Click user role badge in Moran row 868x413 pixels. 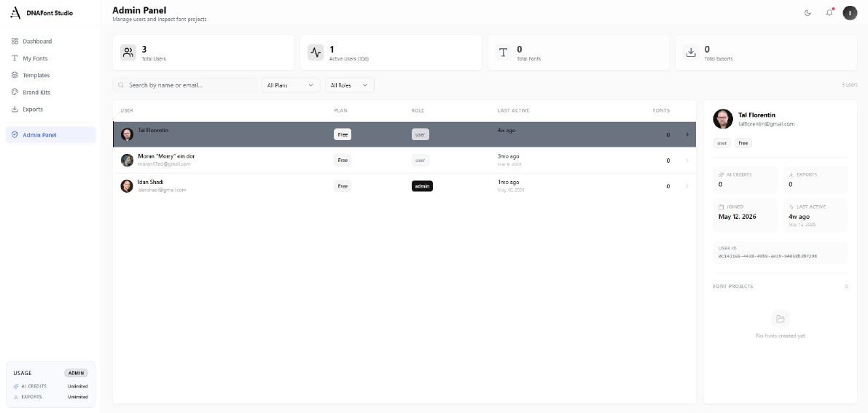pos(421,161)
